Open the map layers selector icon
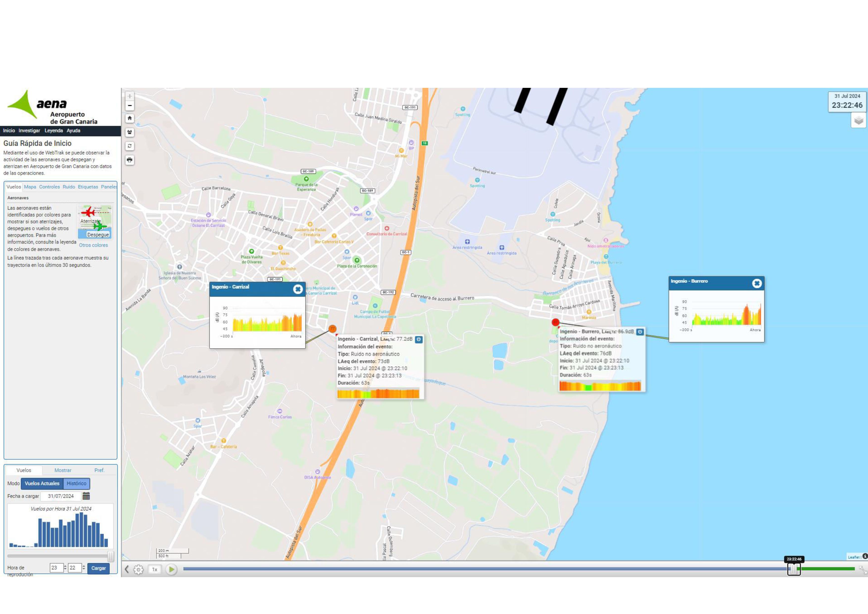Viewport: 868px width, 614px height. point(858,121)
